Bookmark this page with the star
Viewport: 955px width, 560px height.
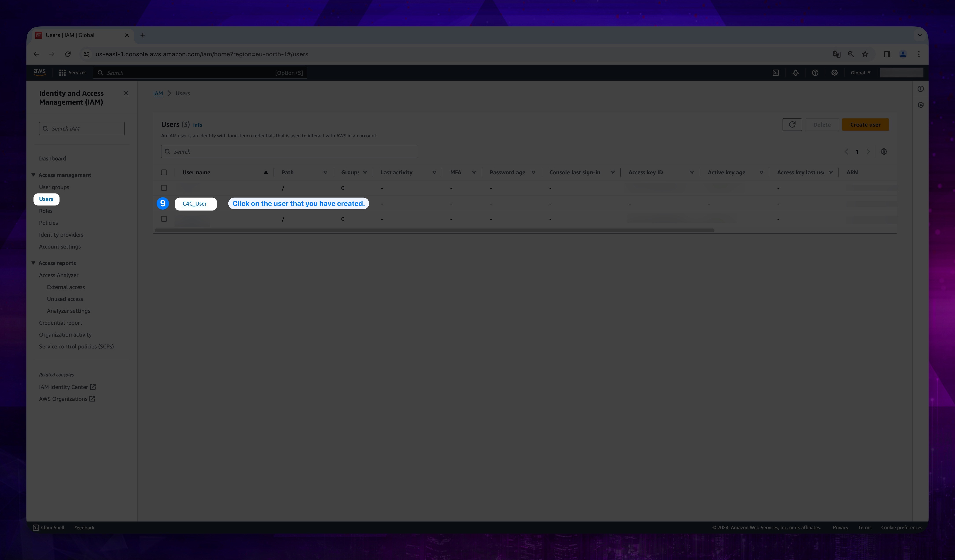tap(865, 54)
